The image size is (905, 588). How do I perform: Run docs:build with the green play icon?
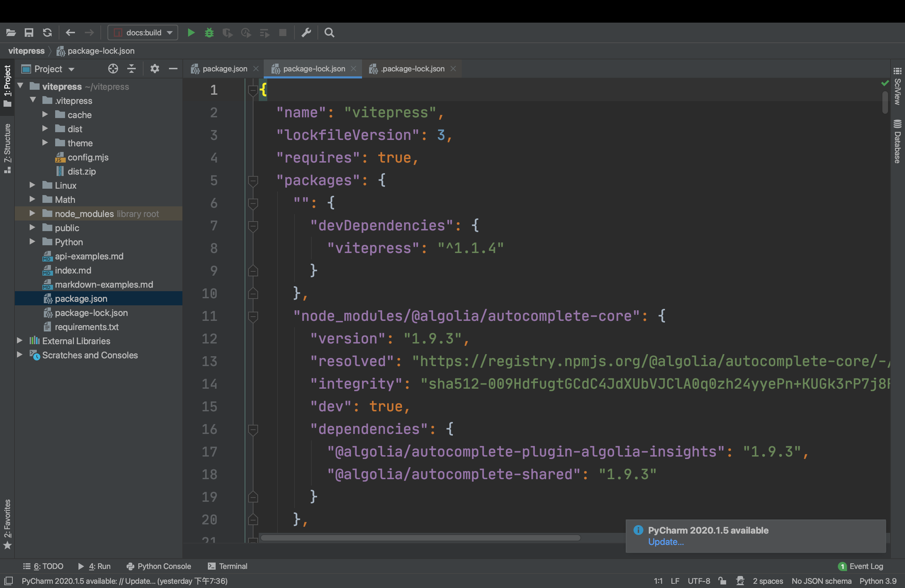pyautogui.click(x=191, y=33)
